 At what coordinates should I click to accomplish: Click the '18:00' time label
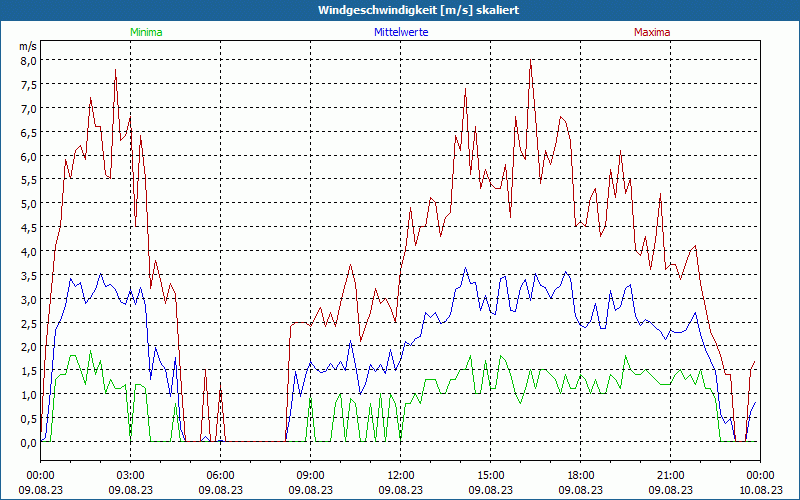click(x=581, y=476)
